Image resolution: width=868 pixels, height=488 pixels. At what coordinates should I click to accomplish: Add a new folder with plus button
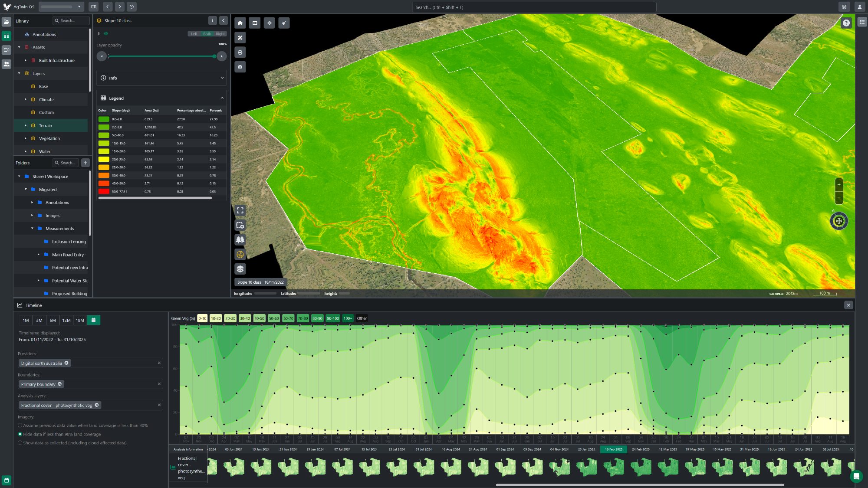coord(85,163)
